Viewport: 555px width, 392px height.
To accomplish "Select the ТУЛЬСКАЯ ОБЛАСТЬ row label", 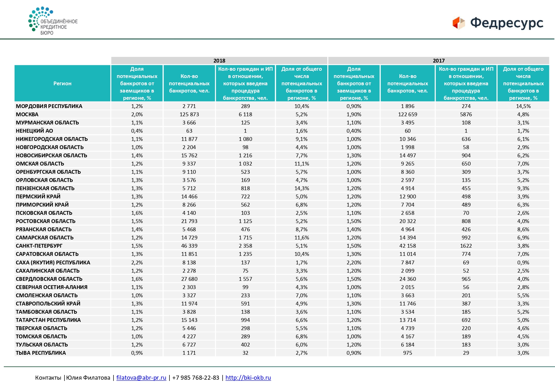I will (42, 345).
